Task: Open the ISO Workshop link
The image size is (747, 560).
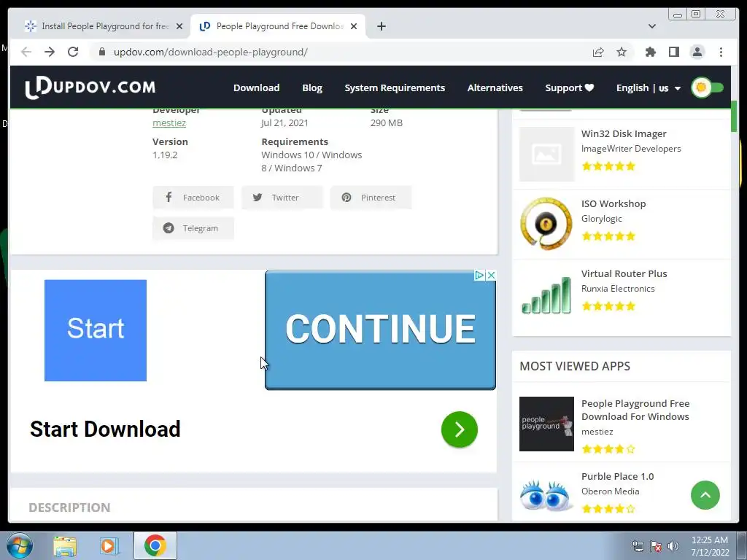Action: [x=614, y=204]
